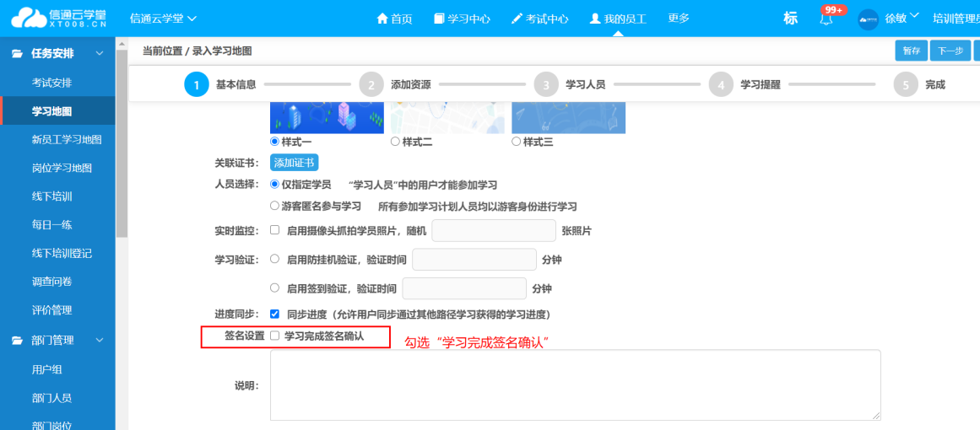
Task: Click the 徐敏 user avatar icon
Action: (868, 19)
